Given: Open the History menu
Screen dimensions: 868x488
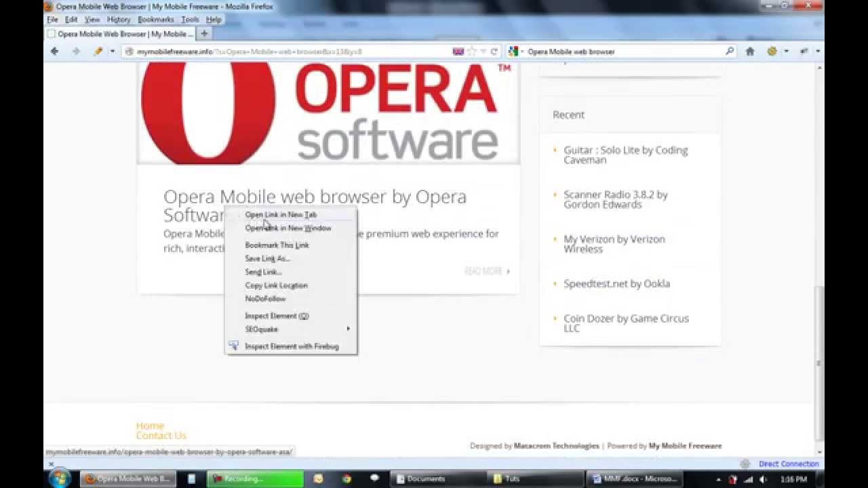Looking at the screenshot, I should coord(119,20).
